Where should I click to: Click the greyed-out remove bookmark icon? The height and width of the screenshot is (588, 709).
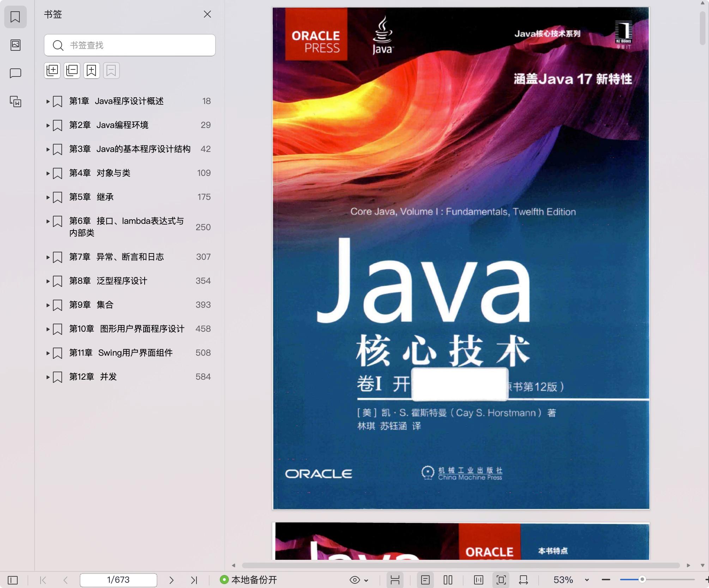point(111,71)
